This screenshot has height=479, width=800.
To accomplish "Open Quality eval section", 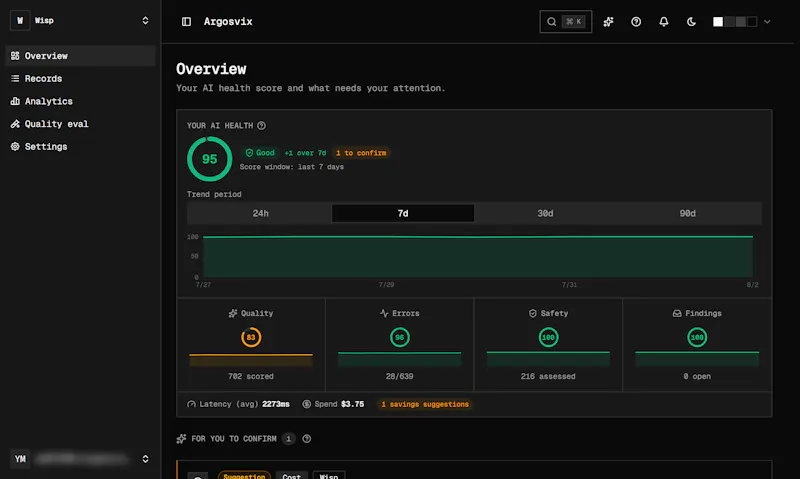I will tap(80, 124).
